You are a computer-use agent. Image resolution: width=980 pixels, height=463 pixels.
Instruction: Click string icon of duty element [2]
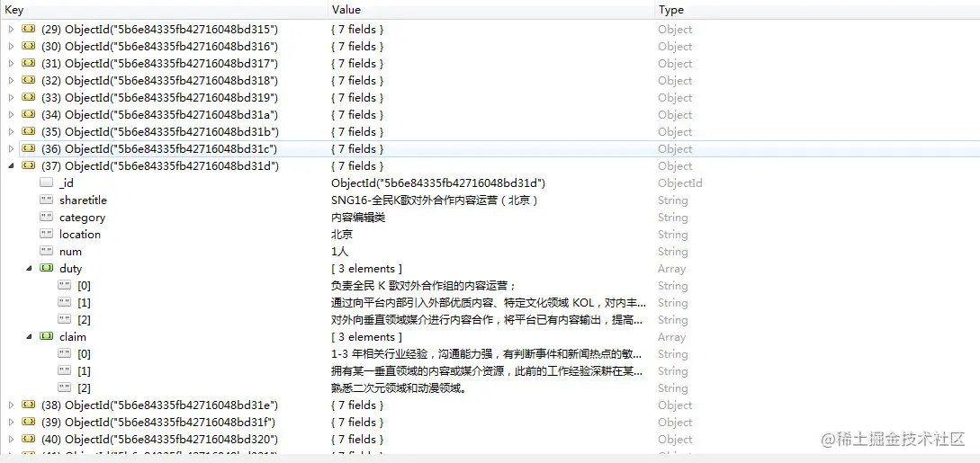coord(65,319)
